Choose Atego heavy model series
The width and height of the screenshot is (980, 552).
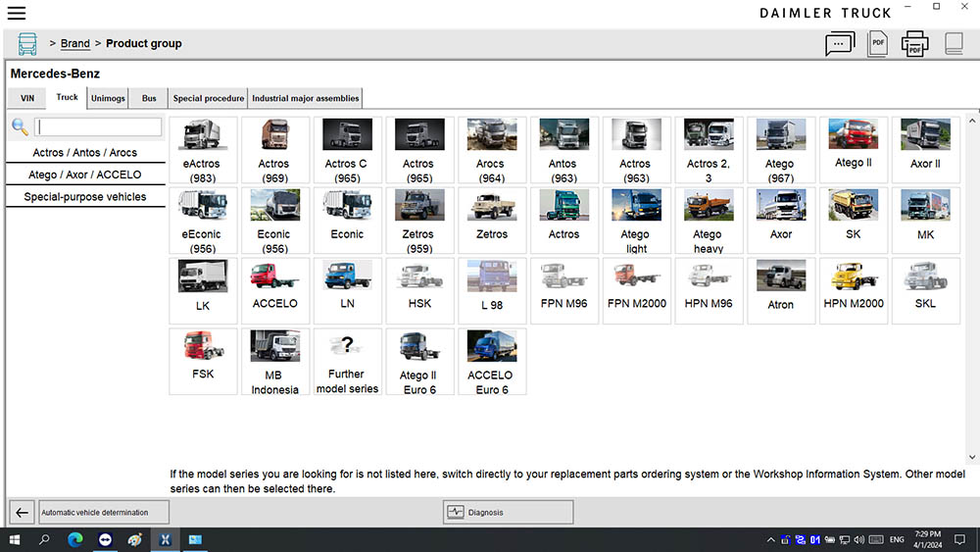[x=709, y=221]
